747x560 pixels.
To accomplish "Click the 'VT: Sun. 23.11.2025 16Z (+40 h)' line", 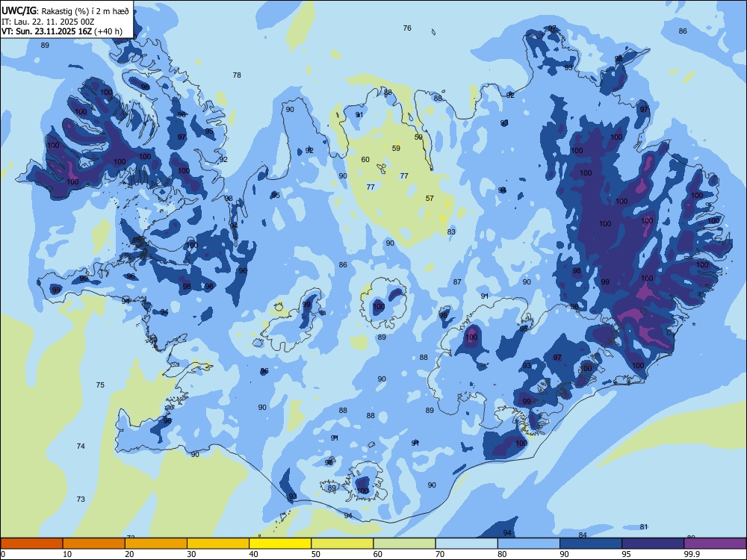I will 62,31.
